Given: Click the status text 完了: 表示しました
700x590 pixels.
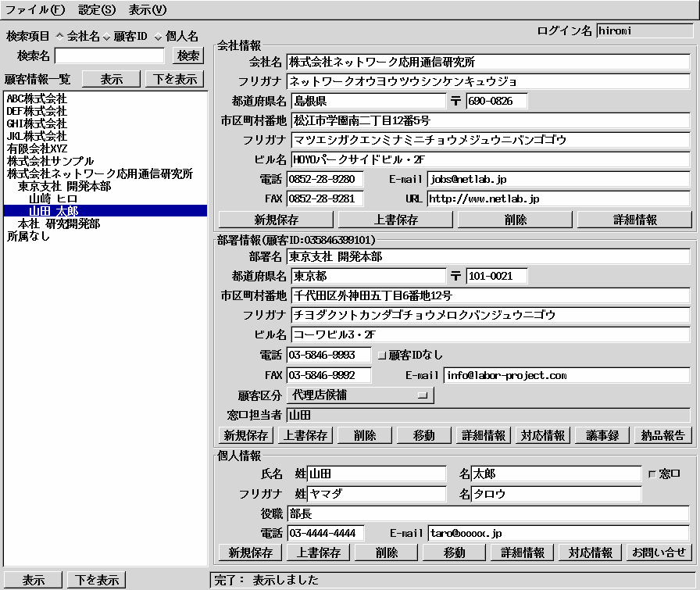Looking at the screenshot, I should [x=266, y=580].
